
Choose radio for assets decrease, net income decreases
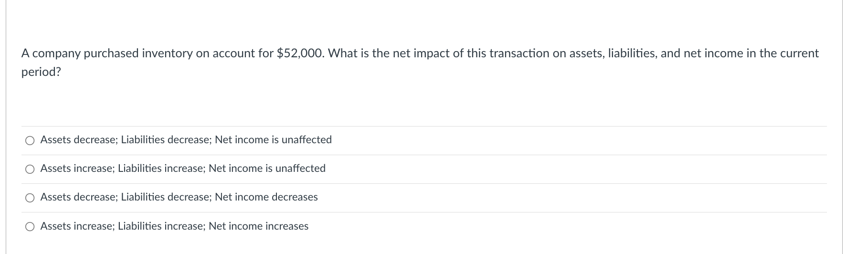pyautogui.click(x=30, y=198)
